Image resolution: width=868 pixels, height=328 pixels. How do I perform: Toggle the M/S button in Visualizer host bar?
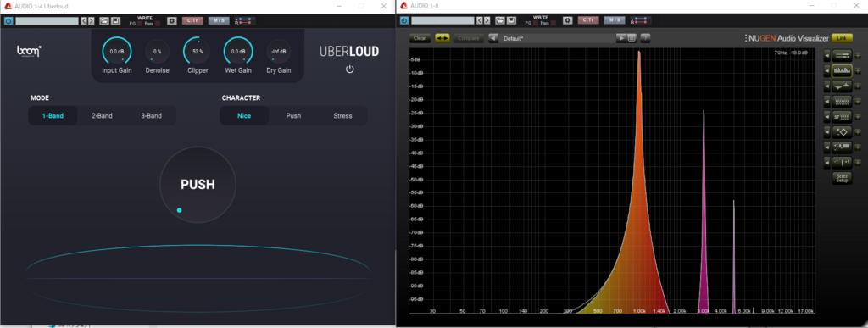[615, 20]
